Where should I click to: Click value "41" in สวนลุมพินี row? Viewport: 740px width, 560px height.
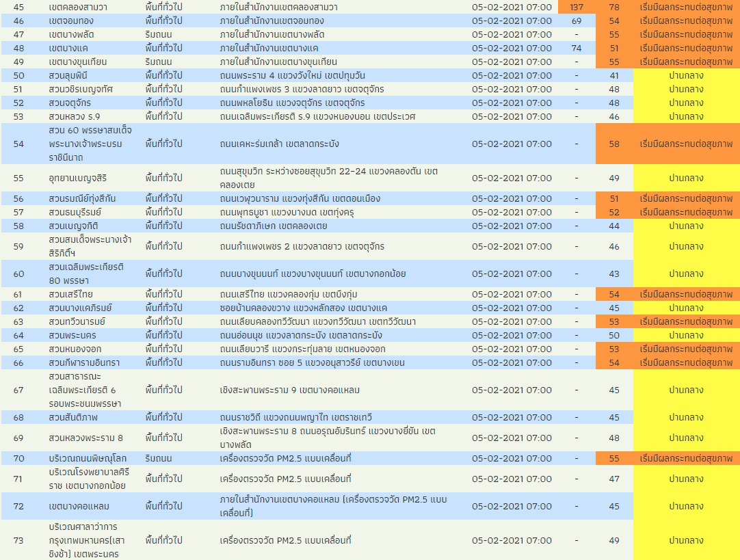[x=614, y=75]
